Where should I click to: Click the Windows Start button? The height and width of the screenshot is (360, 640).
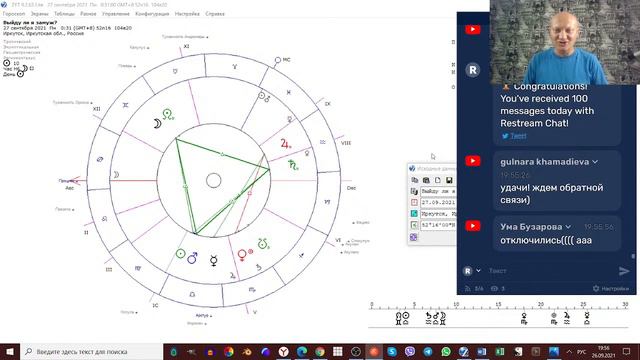[10, 351]
